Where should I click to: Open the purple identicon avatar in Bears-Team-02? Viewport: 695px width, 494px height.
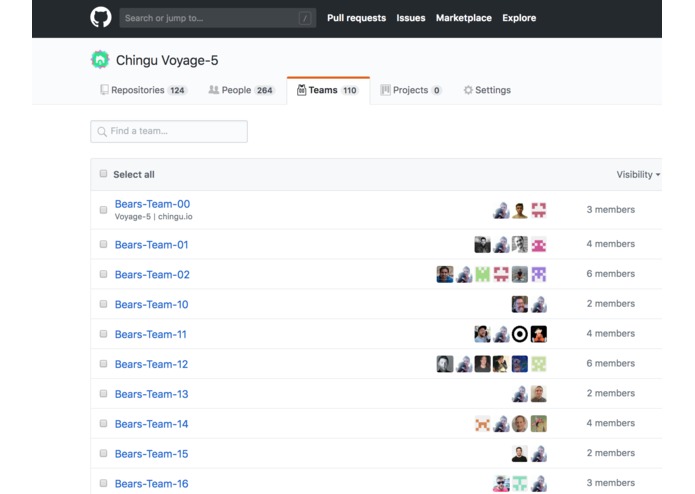539,274
